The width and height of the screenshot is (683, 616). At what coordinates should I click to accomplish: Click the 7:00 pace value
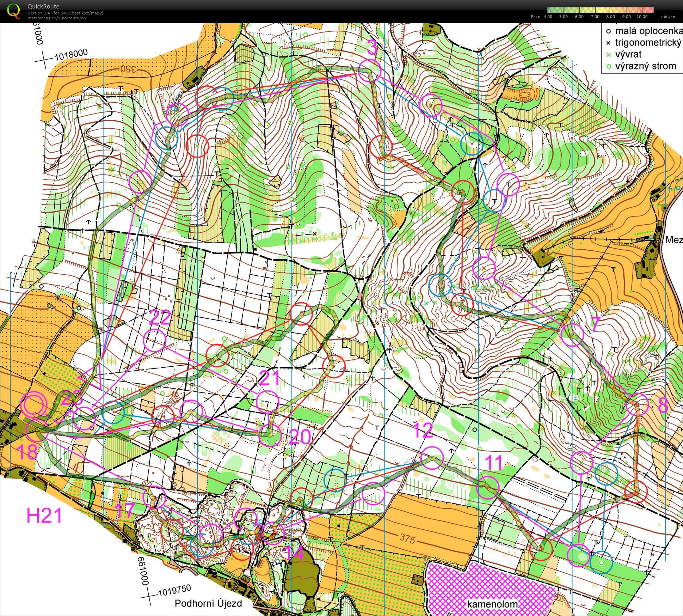coord(595,17)
